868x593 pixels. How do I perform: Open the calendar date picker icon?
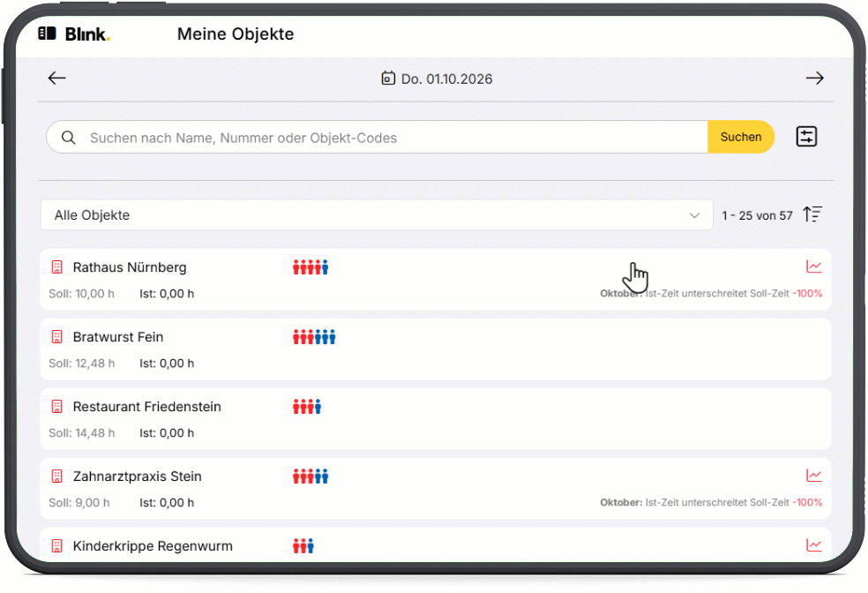pyautogui.click(x=388, y=78)
